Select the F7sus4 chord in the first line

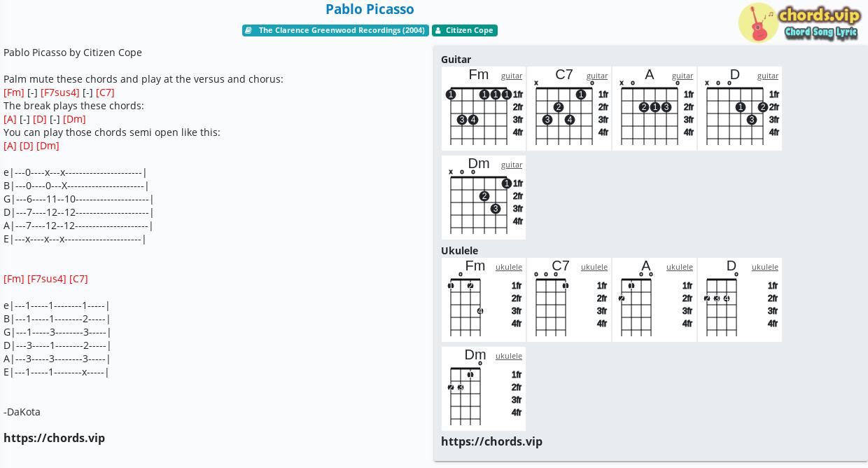[x=60, y=92]
